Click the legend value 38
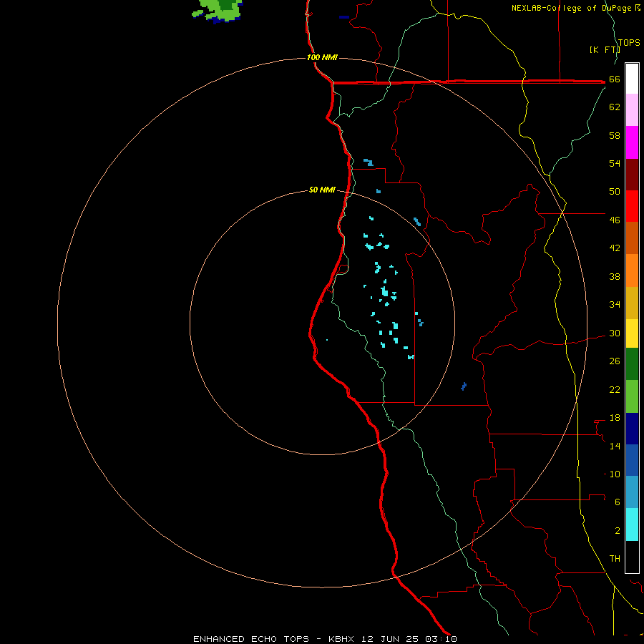This screenshot has width=644, height=644. [x=615, y=276]
